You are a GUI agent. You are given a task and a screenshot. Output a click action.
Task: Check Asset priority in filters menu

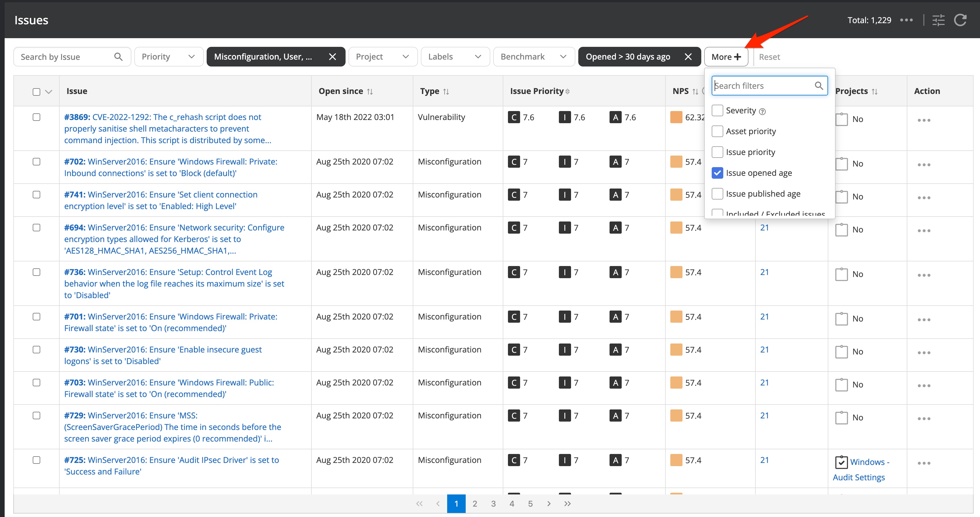pos(717,132)
